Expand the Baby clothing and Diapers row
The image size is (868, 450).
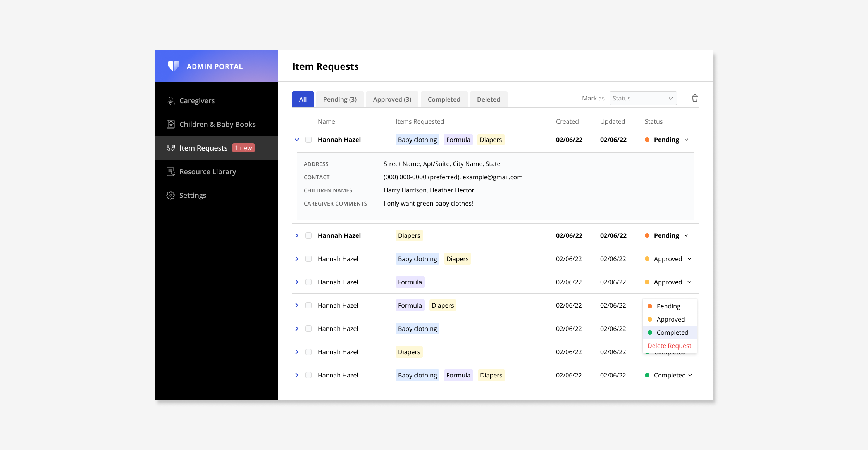tap(297, 259)
